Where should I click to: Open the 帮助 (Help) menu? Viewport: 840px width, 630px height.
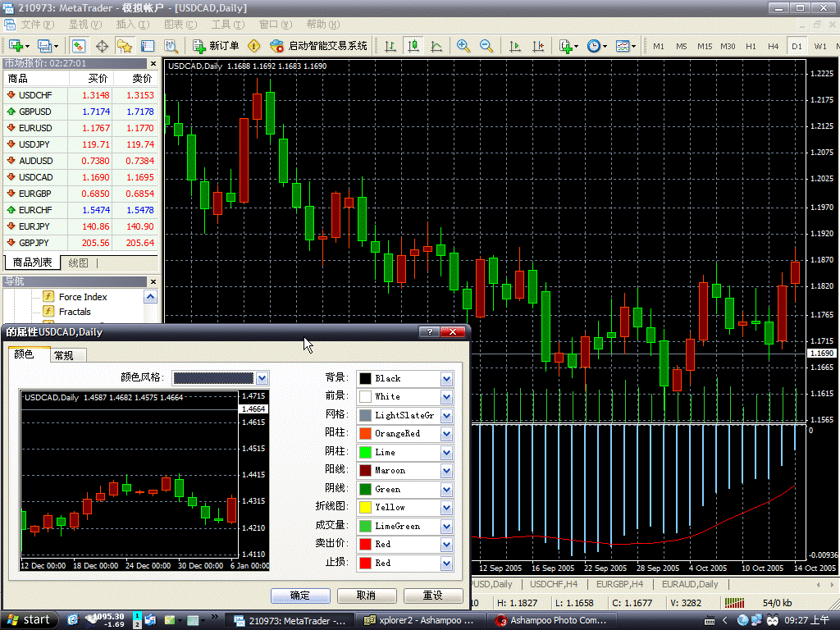coord(323,25)
